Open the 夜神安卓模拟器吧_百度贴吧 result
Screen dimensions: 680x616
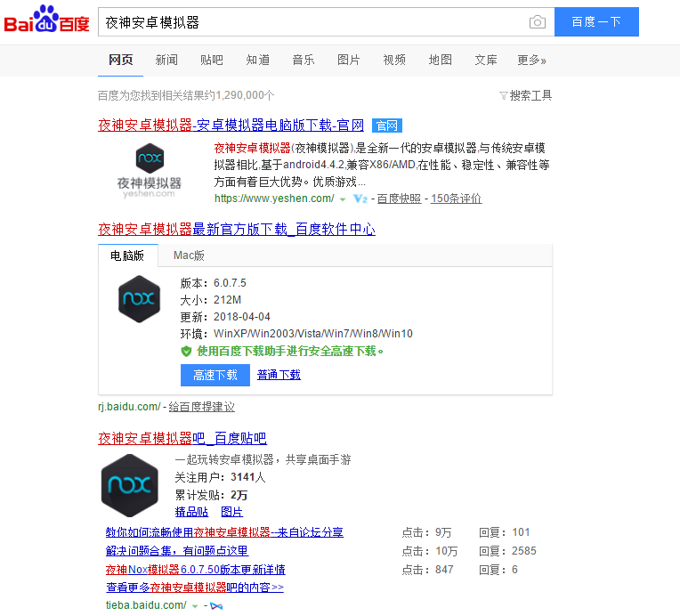point(182,438)
